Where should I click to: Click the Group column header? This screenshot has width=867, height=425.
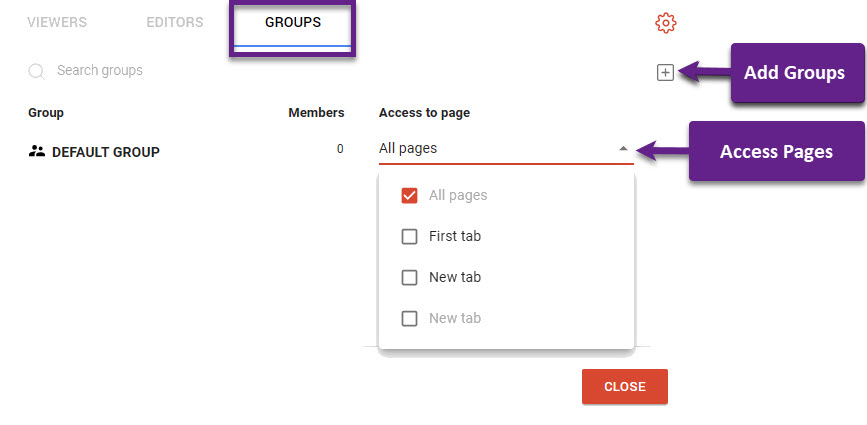[x=46, y=113]
